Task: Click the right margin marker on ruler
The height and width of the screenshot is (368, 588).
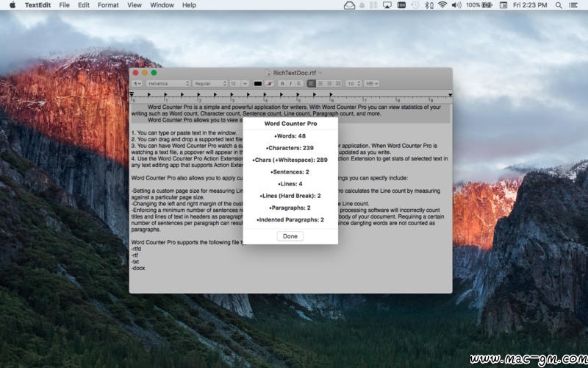Action: (x=450, y=95)
